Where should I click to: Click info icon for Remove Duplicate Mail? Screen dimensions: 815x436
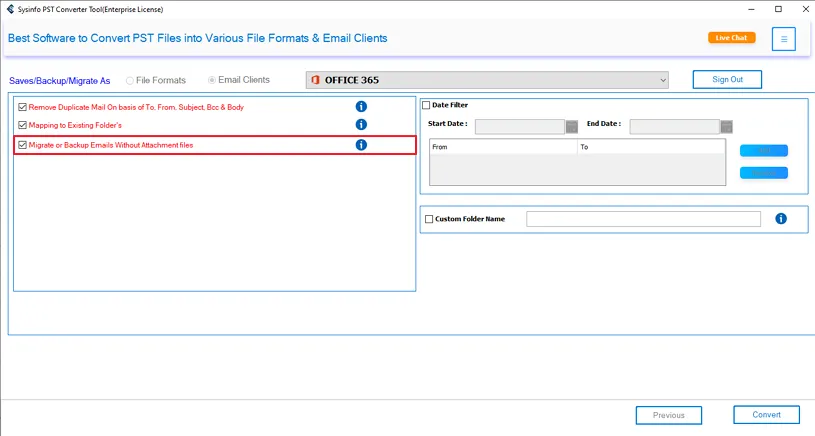coord(361,106)
